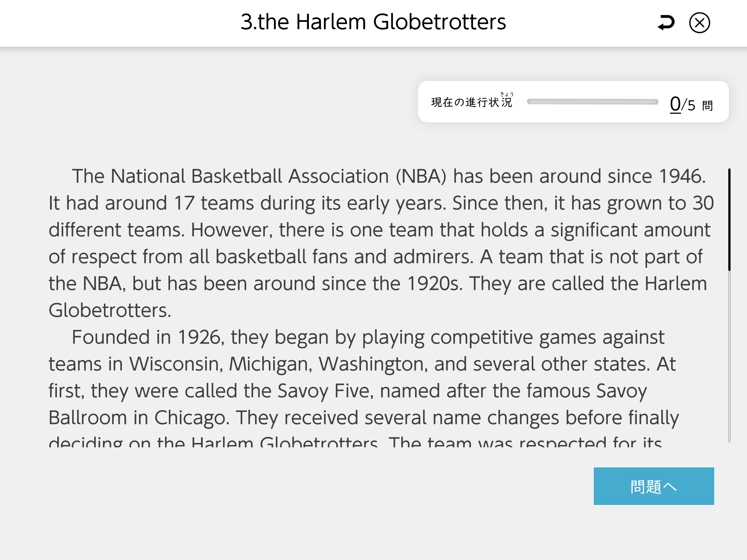Click the light scrollbar track below the thumb

(x=729, y=357)
